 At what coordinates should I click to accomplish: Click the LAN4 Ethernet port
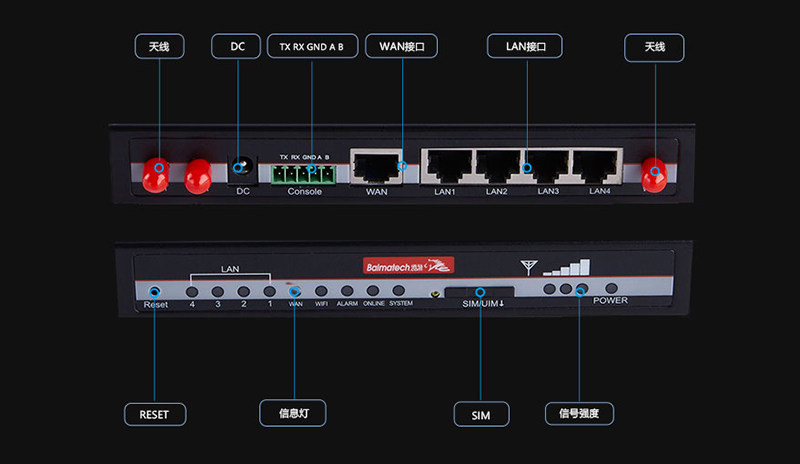click(x=597, y=166)
